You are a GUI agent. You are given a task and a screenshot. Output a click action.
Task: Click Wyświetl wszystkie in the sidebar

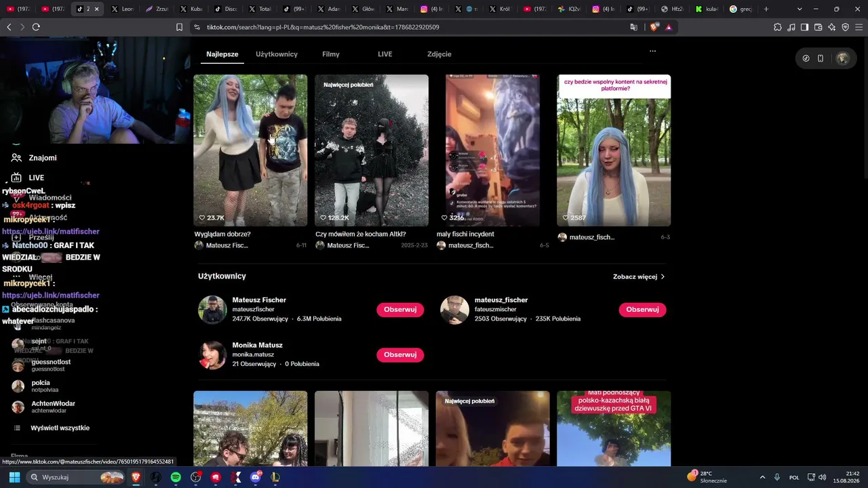coord(60,428)
